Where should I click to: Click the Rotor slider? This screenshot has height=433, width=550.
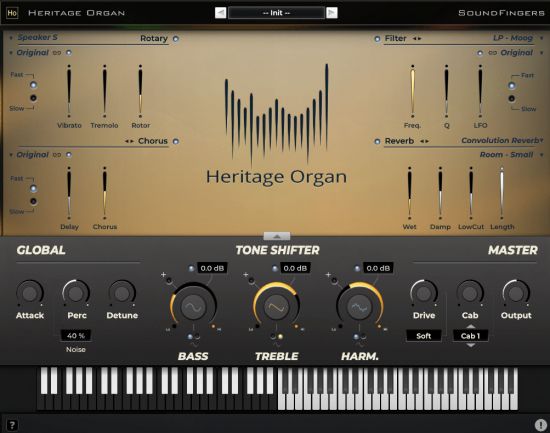[x=140, y=91]
